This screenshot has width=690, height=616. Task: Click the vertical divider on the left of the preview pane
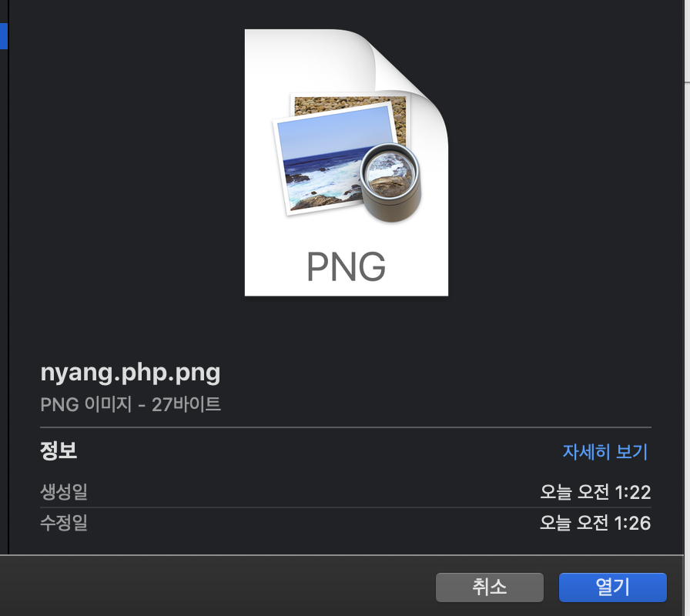click(x=8, y=277)
